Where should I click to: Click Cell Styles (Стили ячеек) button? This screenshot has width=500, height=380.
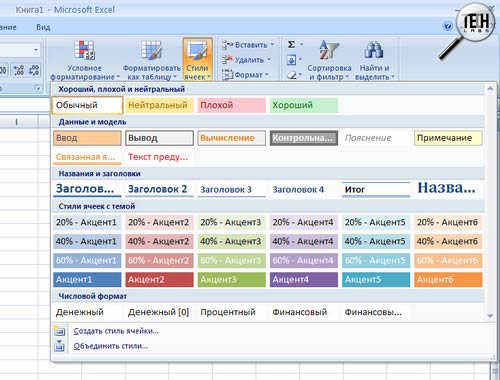tap(197, 60)
